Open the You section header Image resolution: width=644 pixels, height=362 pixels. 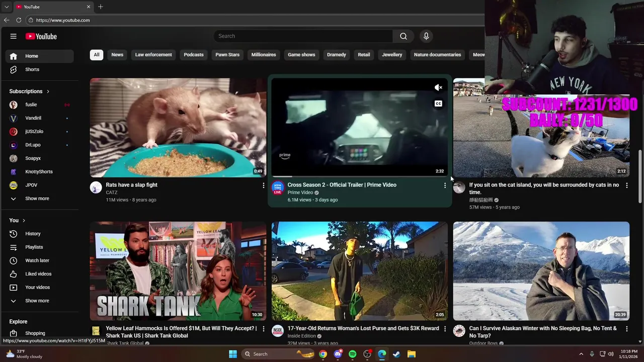(17, 220)
